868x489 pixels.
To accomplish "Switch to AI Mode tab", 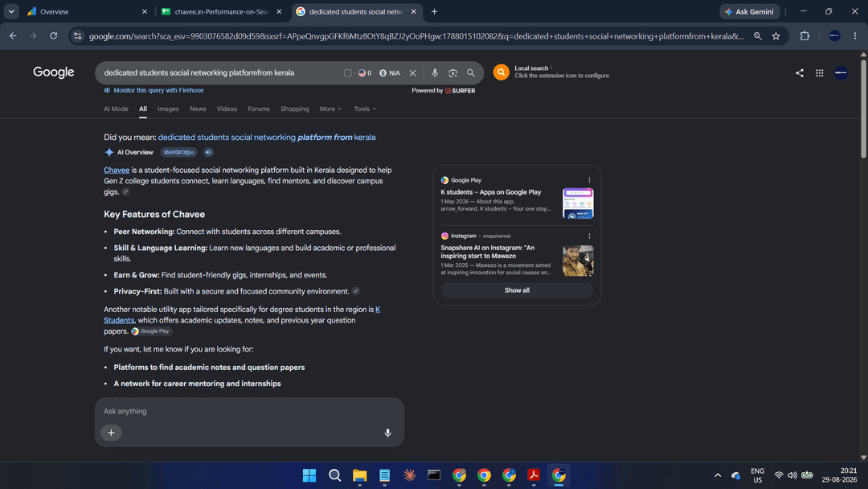I will point(116,109).
